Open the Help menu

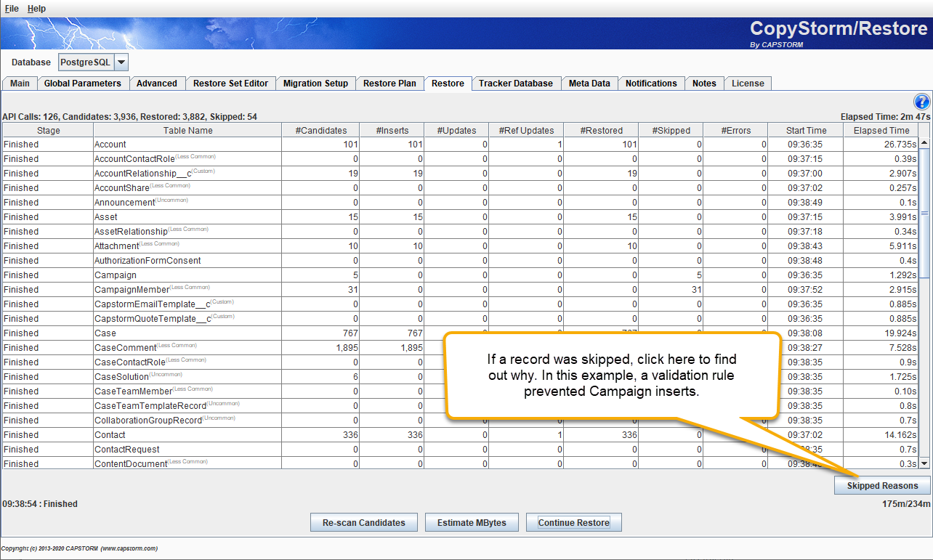click(36, 9)
